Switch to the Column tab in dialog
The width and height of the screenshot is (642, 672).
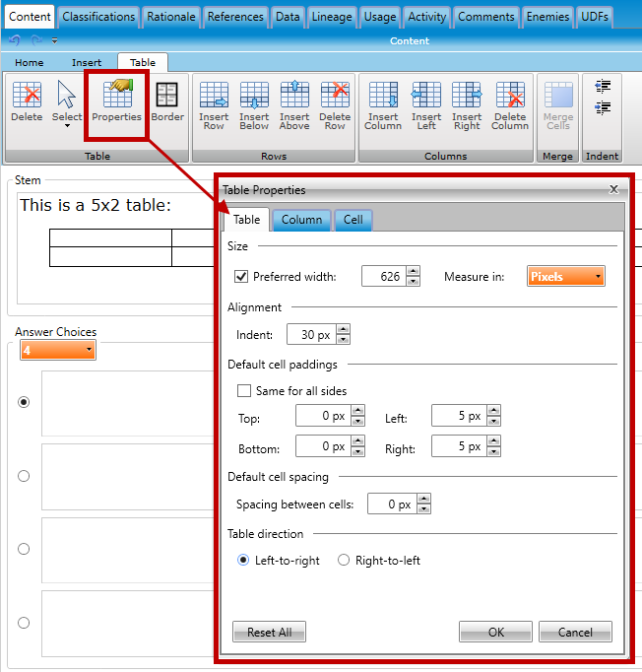click(x=301, y=220)
